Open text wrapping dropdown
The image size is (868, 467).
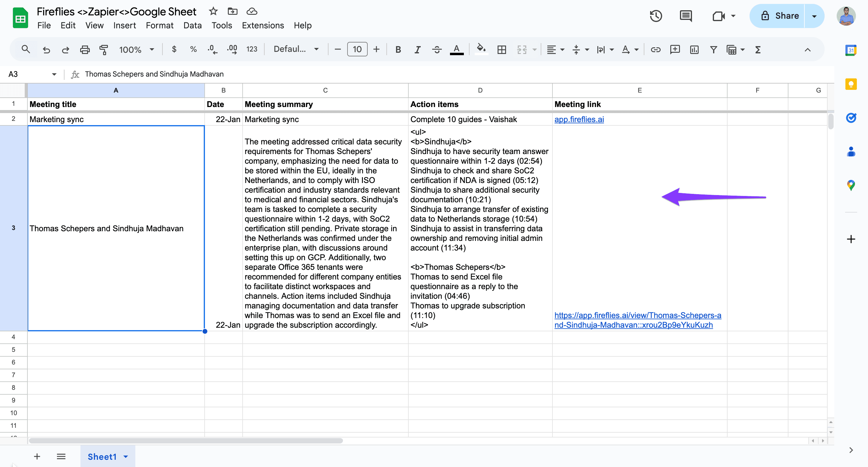click(605, 50)
